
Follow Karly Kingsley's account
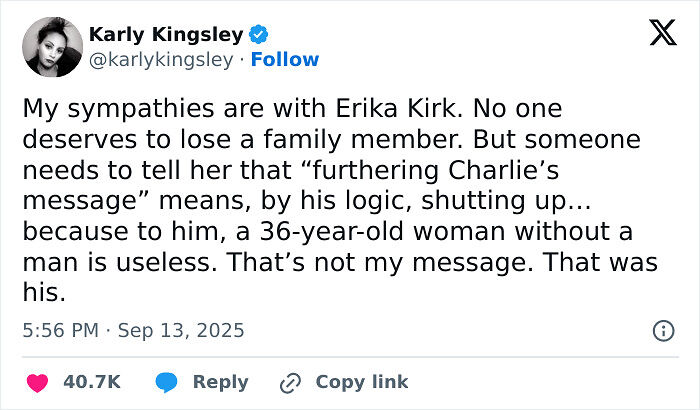tap(285, 60)
